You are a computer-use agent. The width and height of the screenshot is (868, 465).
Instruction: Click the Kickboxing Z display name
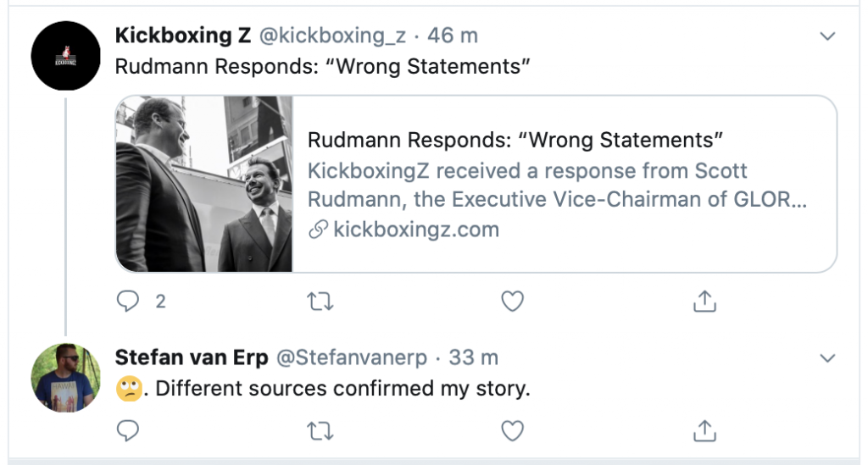click(182, 36)
